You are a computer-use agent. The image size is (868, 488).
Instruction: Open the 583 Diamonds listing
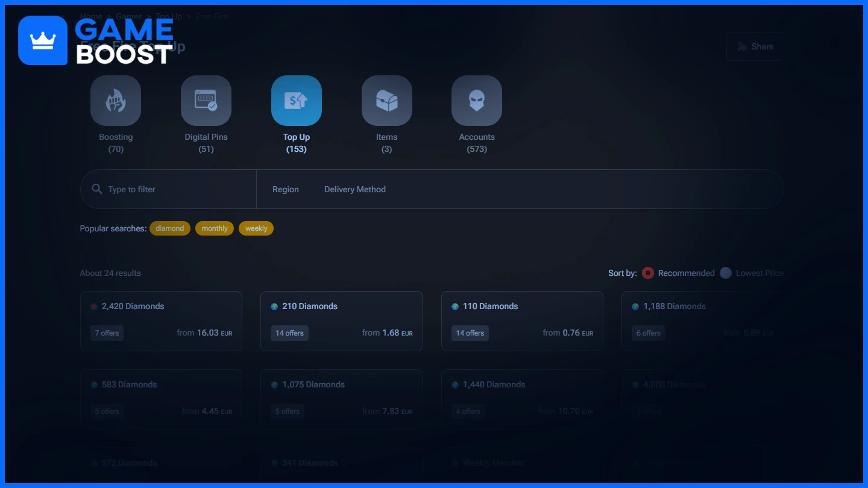click(x=161, y=399)
